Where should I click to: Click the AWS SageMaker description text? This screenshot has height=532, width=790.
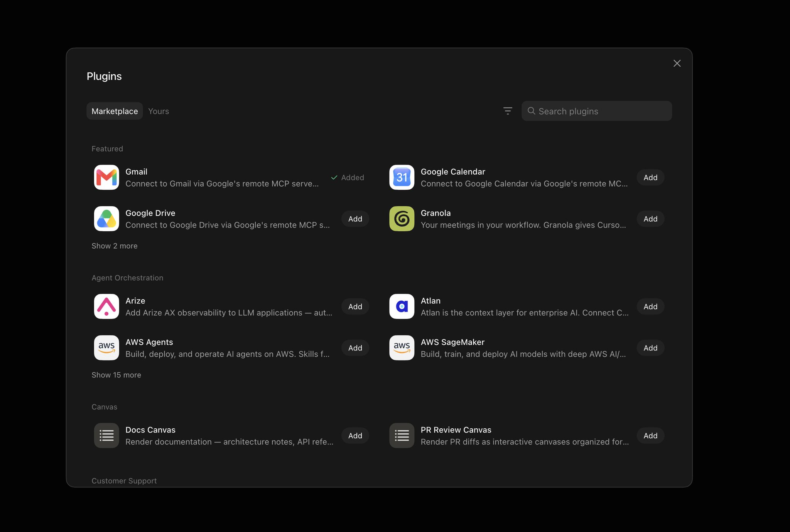pyautogui.click(x=523, y=354)
